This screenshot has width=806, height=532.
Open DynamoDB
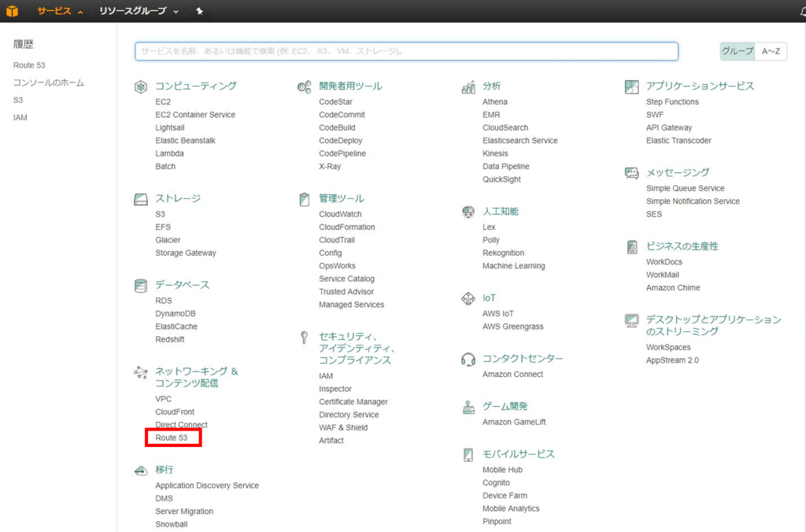click(176, 313)
